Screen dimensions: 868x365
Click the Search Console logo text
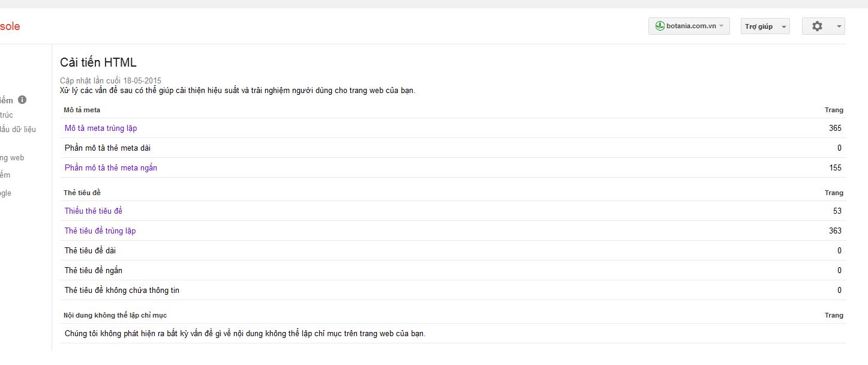click(x=10, y=26)
